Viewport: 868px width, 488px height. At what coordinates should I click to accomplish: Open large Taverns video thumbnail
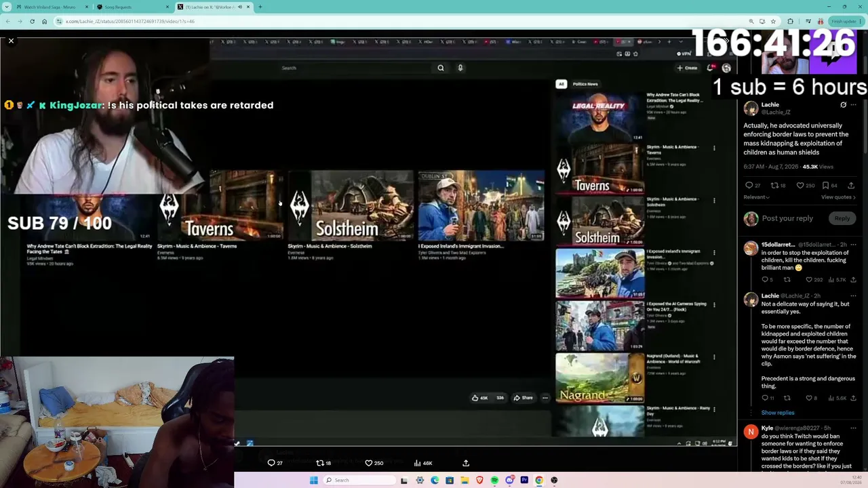point(220,205)
